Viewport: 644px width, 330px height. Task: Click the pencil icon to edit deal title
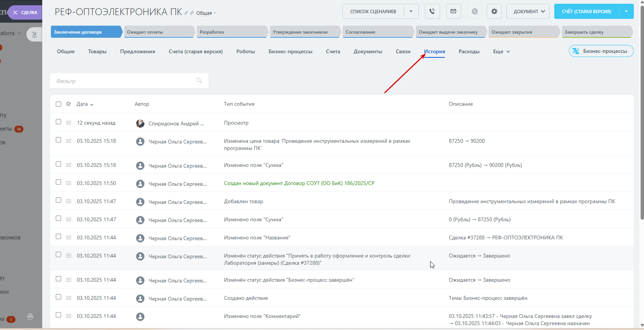186,13
